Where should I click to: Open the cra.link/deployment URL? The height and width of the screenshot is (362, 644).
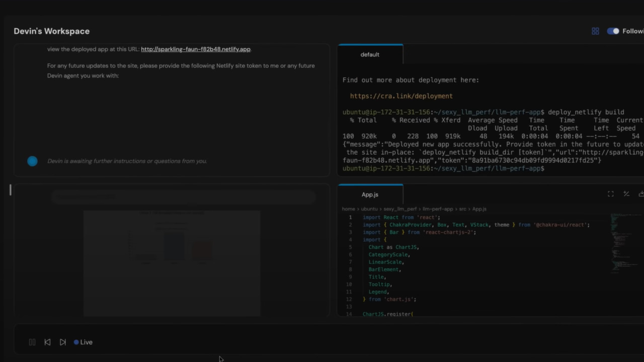pos(401,96)
